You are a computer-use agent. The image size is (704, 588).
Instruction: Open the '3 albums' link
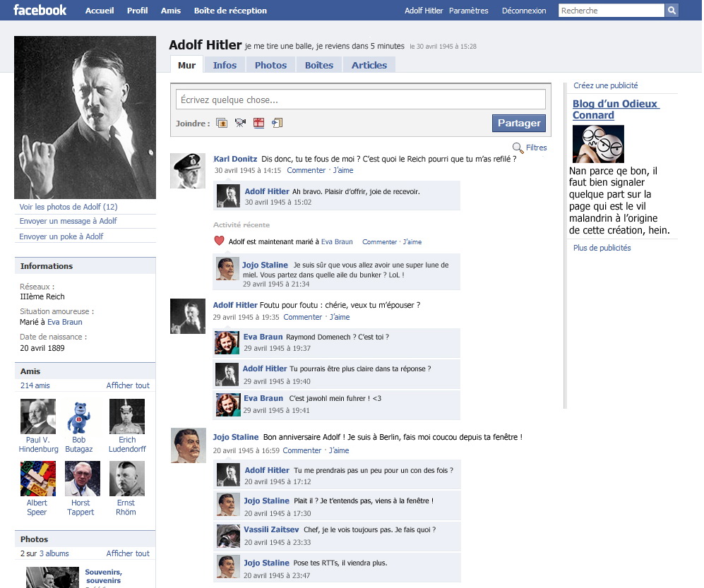pyautogui.click(x=54, y=553)
